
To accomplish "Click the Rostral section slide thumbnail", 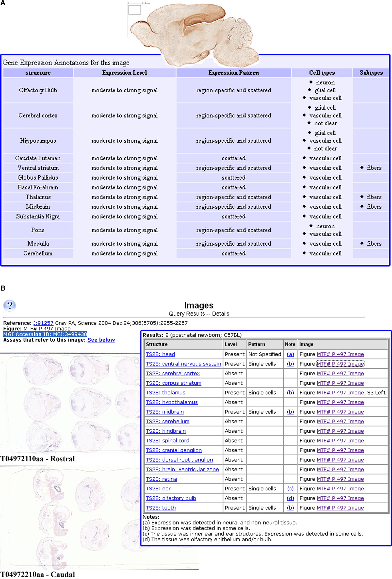I will (70, 403).
